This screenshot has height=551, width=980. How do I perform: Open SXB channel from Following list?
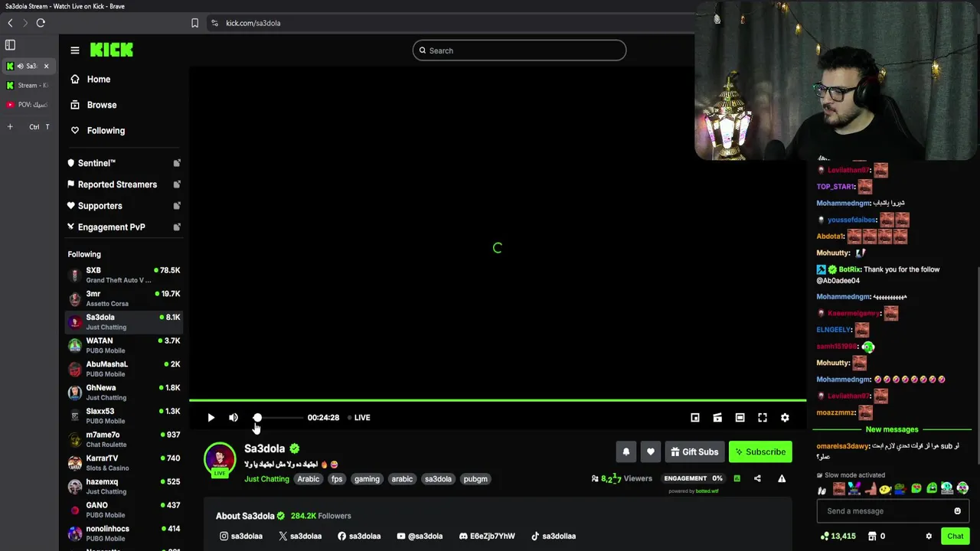click(124, 275)
